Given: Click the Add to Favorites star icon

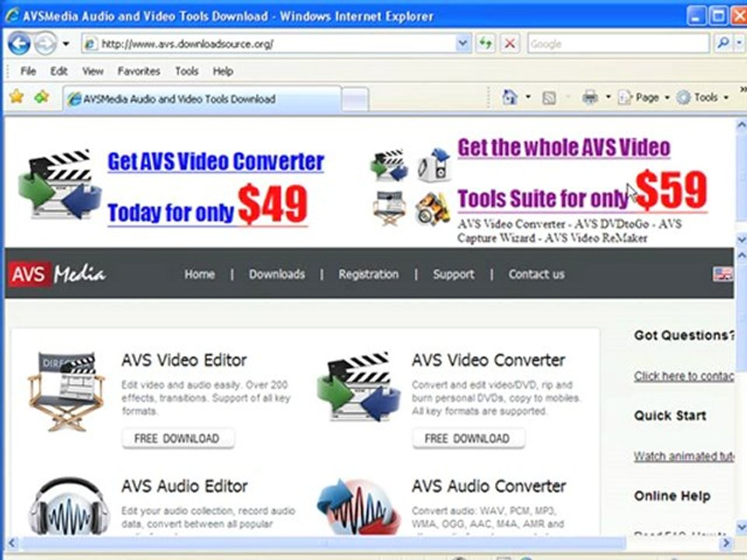Looking at the screenshot, I should 42,97.
